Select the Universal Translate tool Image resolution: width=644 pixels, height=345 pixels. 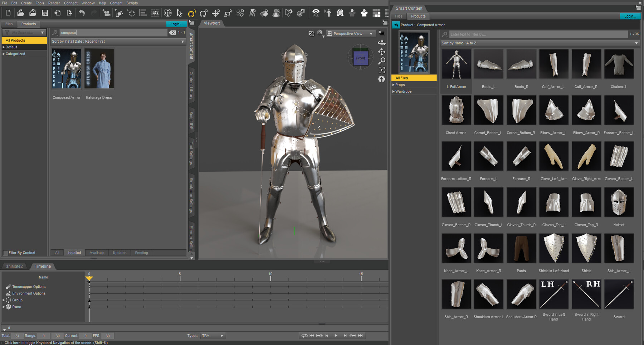coord(192,13)
